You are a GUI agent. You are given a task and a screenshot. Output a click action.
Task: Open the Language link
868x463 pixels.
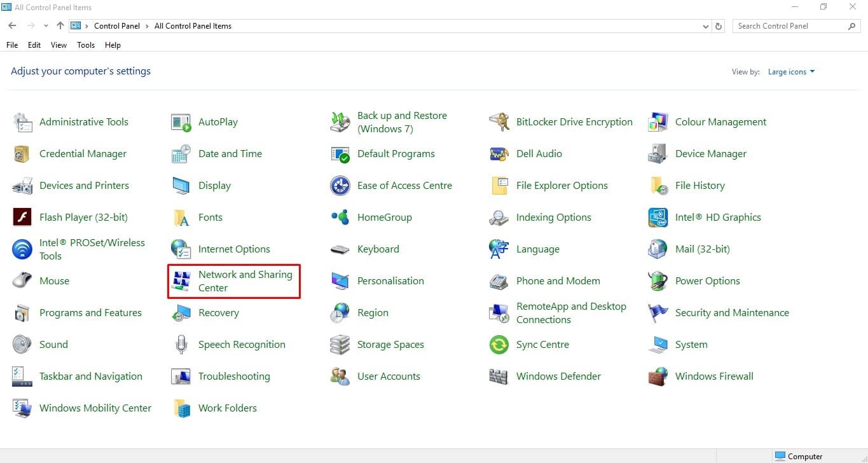[538, 249]
